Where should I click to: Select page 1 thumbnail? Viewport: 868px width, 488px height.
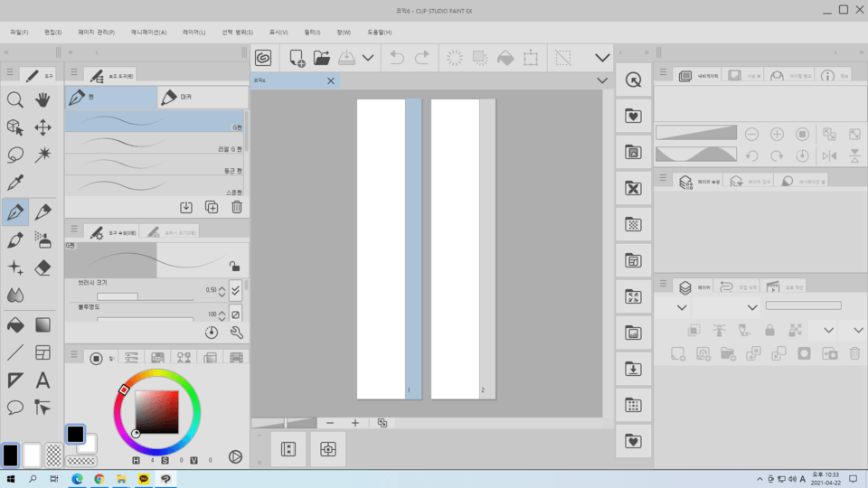point(389,249)
